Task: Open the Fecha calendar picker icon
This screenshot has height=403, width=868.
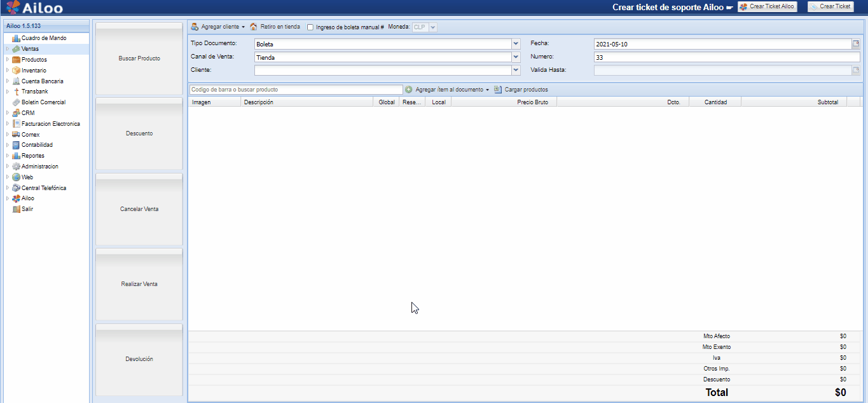Action: [856, 44]
